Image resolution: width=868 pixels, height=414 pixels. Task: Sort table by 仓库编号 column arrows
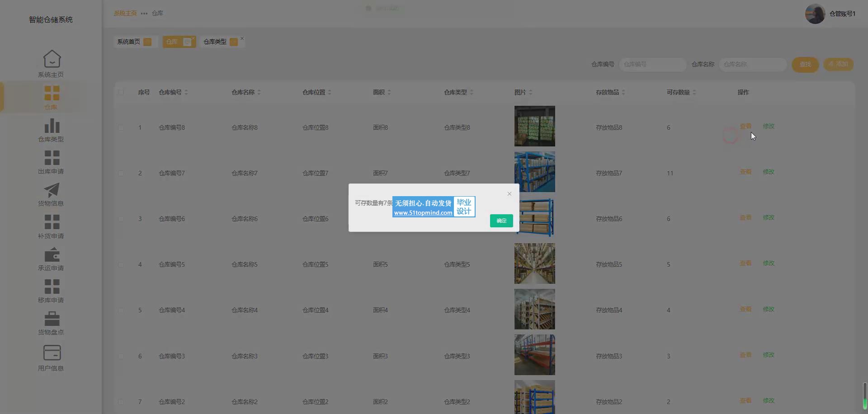186,92
